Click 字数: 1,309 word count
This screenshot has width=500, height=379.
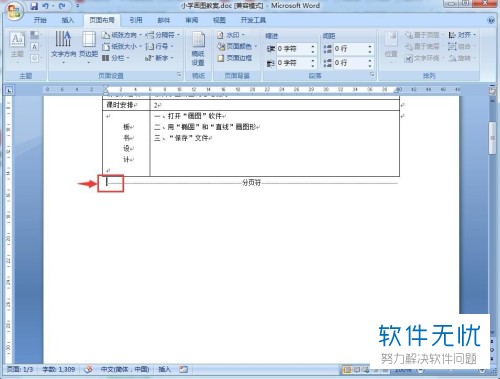click(59, 369)
